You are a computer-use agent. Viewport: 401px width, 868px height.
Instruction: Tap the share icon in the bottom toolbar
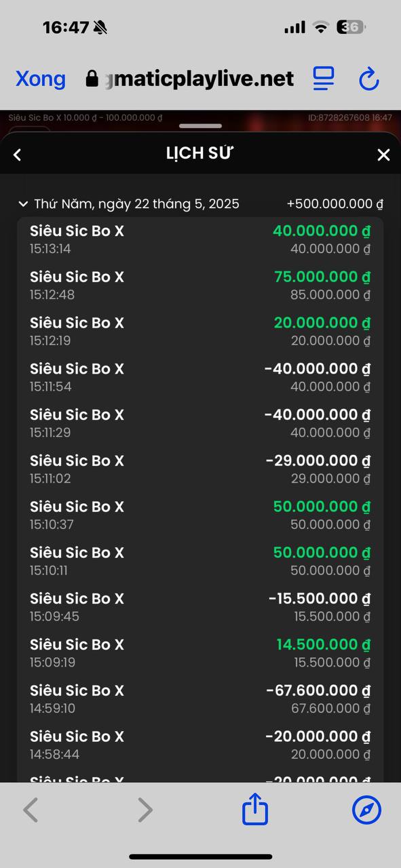pos(255,810)
